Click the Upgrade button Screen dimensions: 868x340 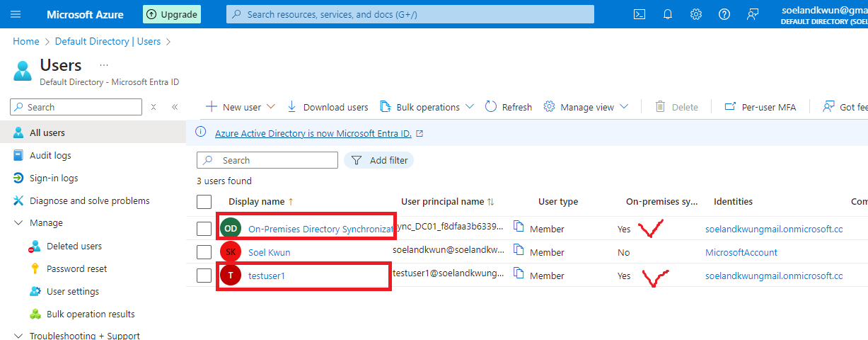coord(172,14)
